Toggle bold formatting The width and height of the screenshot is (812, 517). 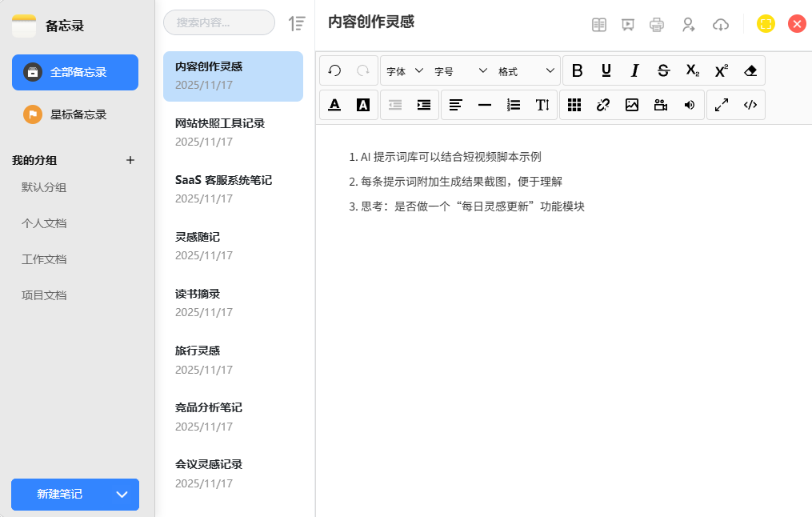(577, 71)
